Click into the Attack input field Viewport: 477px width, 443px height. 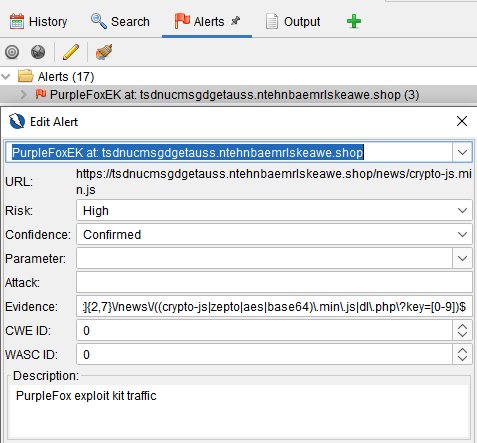coord(274,282)
